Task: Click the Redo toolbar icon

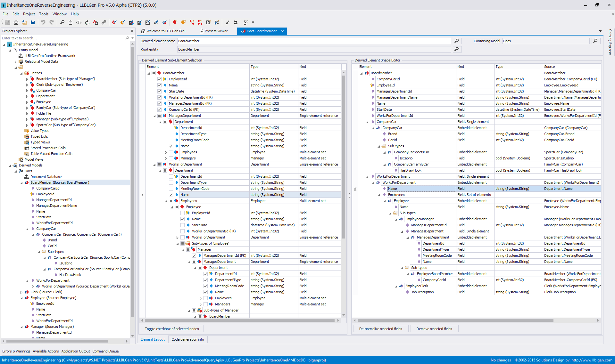Action: coord(51,22)
